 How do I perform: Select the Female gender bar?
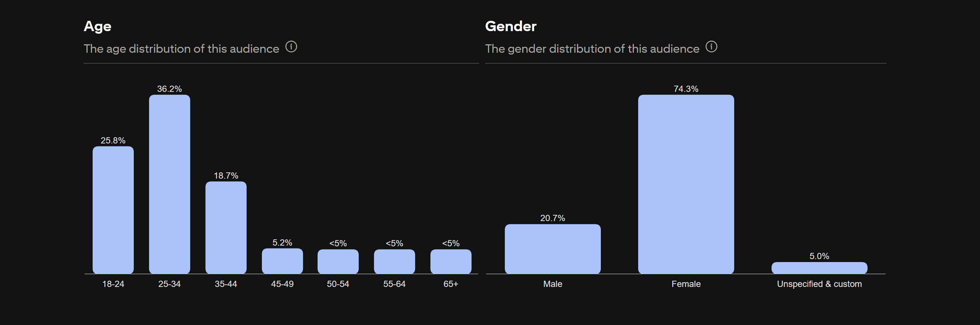tap(685, 184)
